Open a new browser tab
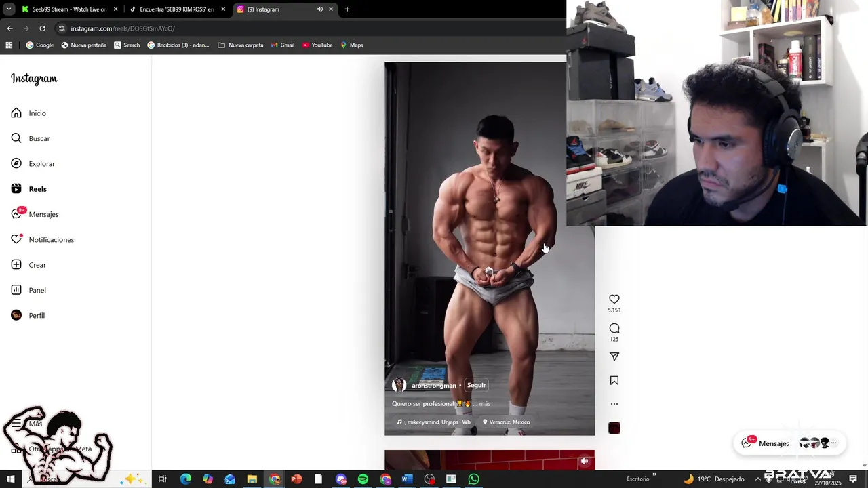Screen dimensions: 868x488 (347, 9)
